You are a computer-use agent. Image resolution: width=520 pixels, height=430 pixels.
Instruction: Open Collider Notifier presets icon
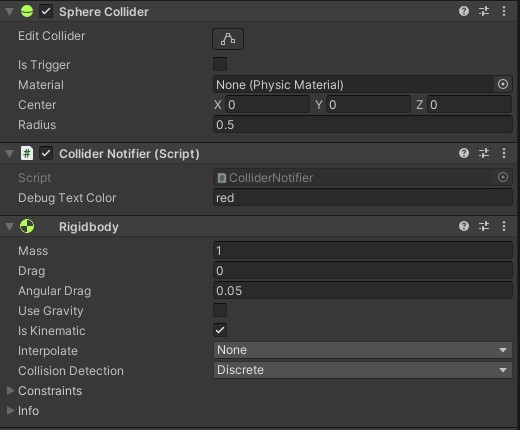coord(484,153)
